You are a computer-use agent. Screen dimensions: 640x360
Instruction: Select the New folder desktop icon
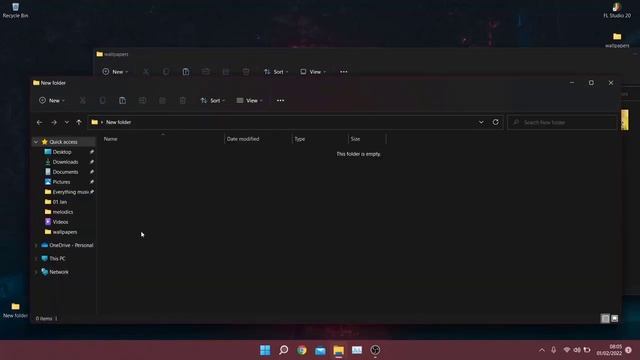point(16,311)
